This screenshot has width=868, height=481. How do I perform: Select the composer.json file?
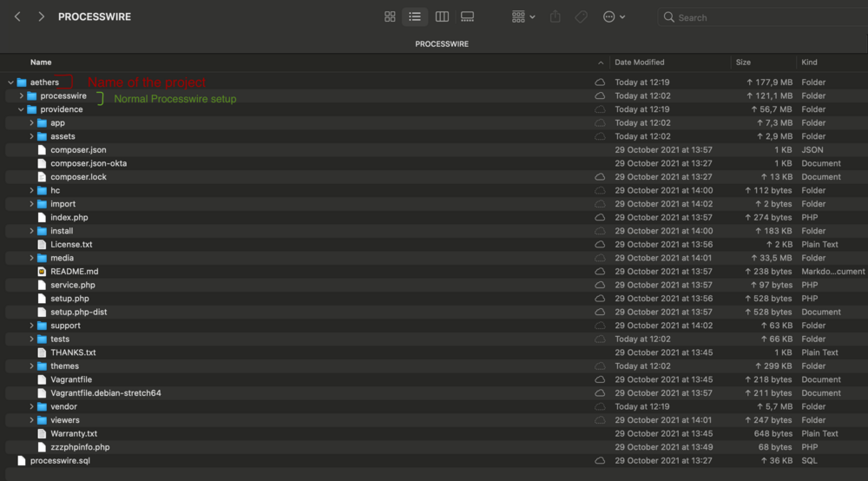point(78,150)
